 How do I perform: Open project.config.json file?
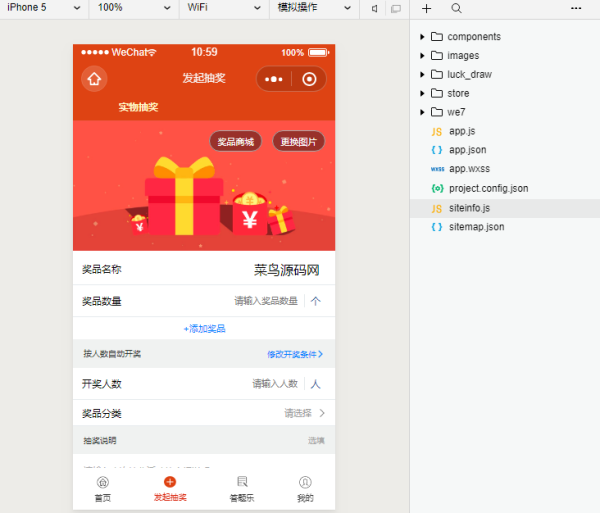click(x=488, y=188)
